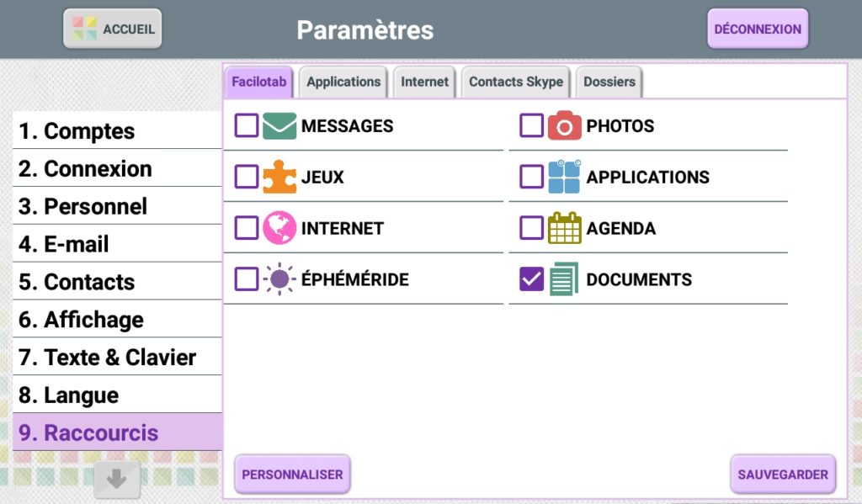Click the Personnaliser button
This screenshot has height=504, width=862.
292,474
